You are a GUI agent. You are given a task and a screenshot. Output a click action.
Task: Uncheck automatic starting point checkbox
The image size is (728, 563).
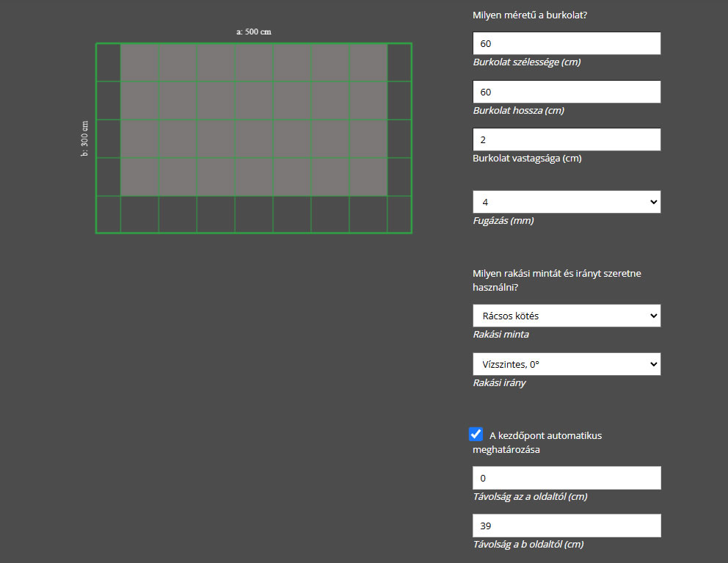476,435
